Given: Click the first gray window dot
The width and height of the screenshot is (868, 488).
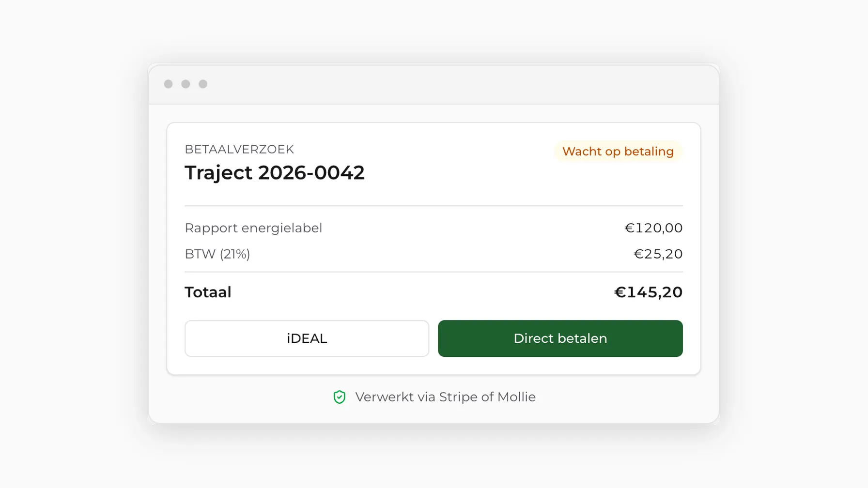Looking at the screenshot, I should click(168, 84).
